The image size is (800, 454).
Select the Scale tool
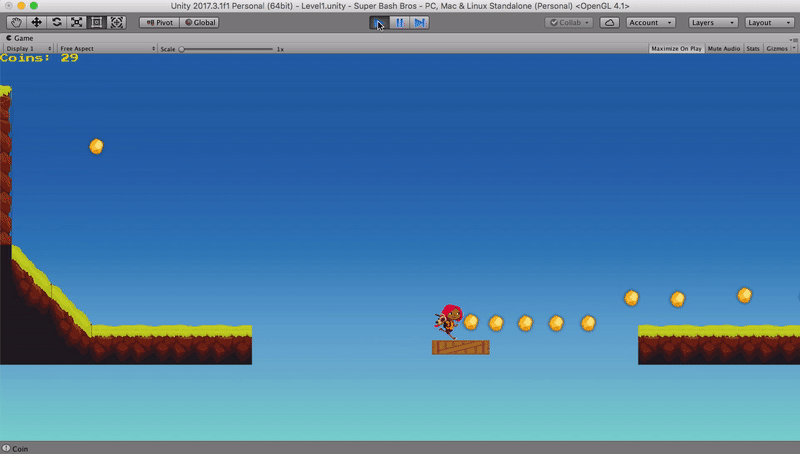[76, 22]
